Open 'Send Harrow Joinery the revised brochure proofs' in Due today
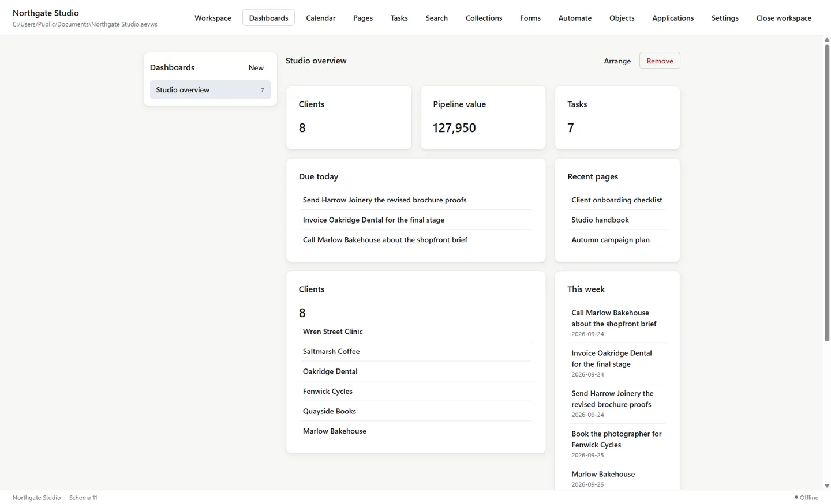Image resolution: width=831 pixels, height=504 pixels. [x=415, y=200]
